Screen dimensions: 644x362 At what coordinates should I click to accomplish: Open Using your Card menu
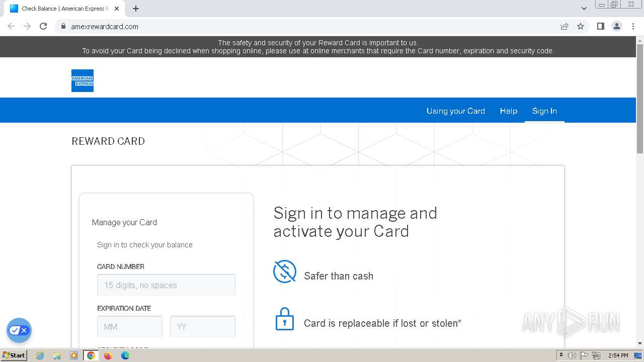456,111
